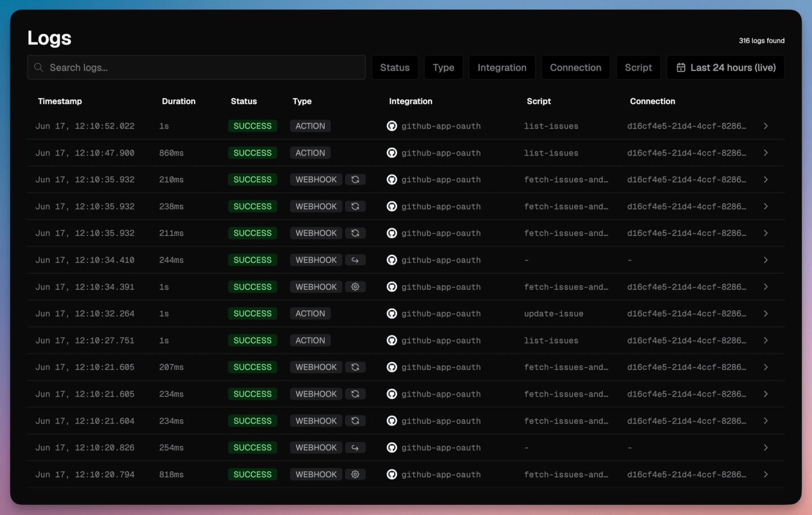Click the GitHub logo in the 207ms row
The image size is (812, 515).
coord(392,367)
